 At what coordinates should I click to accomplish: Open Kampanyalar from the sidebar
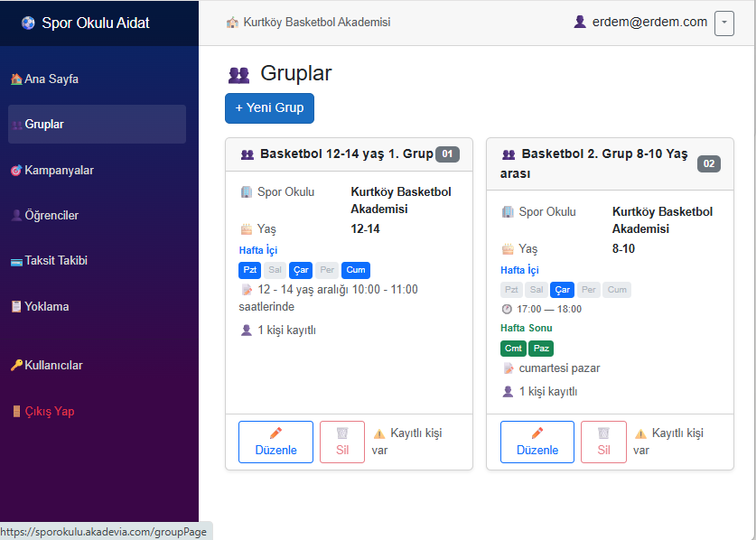pyautogui.click(x=97, y=170)
